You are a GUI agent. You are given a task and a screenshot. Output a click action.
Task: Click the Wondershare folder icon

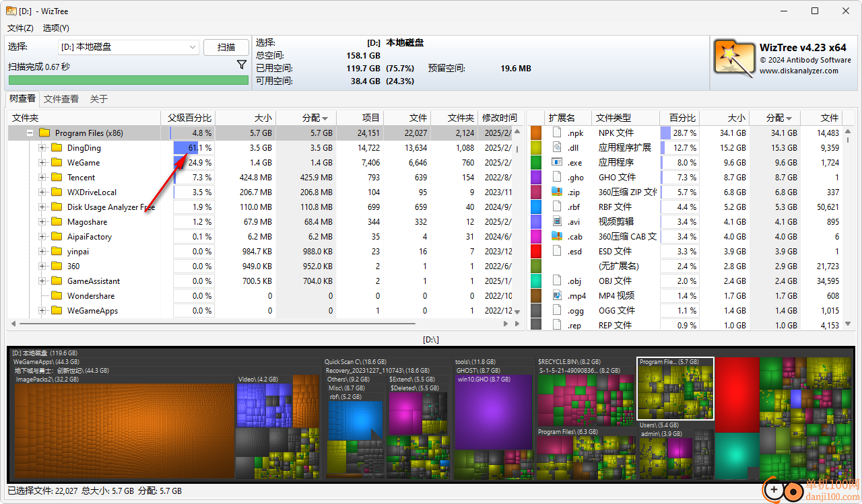57,296
